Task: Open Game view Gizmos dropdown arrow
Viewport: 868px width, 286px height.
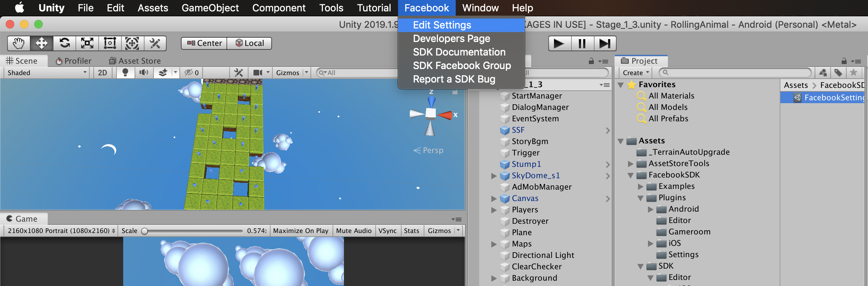Action: tap(458, 231)
